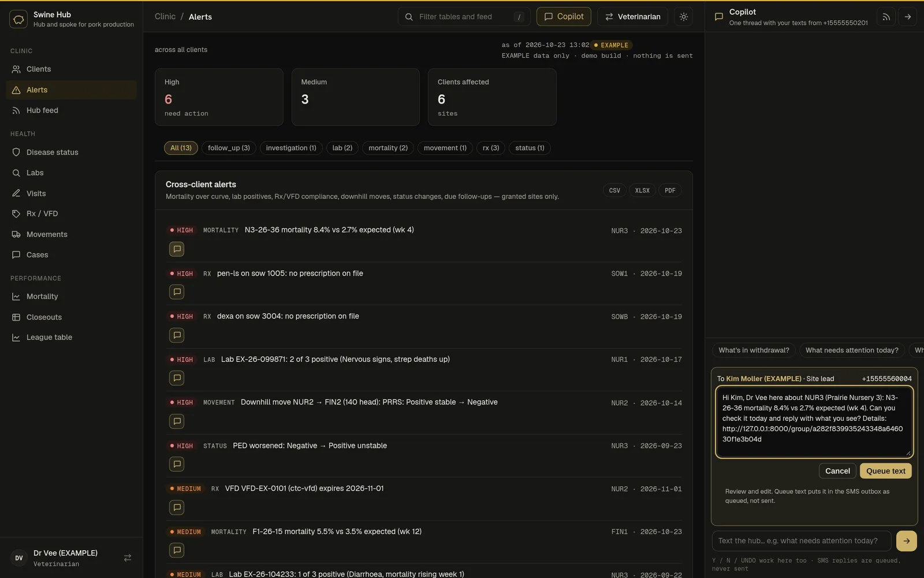Collapse Copilot panel with arrow icon

coord(908,17)
